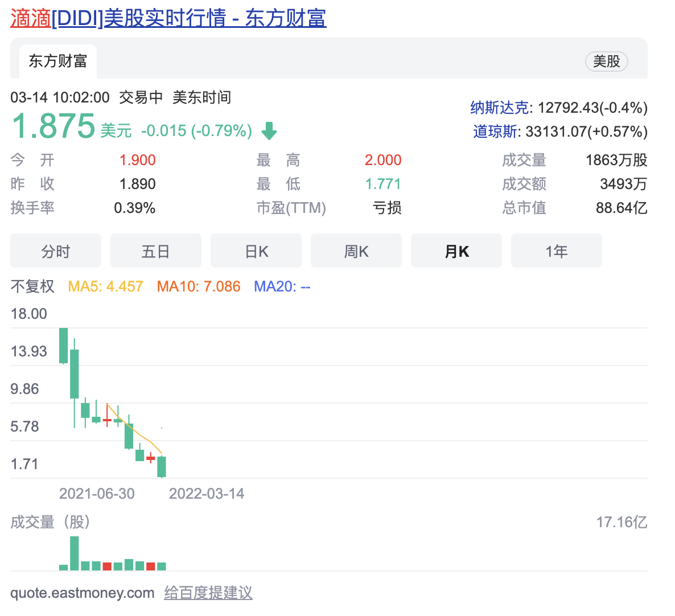Click the 总市值 value 88.64亿
The image size is (675, 616).
[622, 208]
